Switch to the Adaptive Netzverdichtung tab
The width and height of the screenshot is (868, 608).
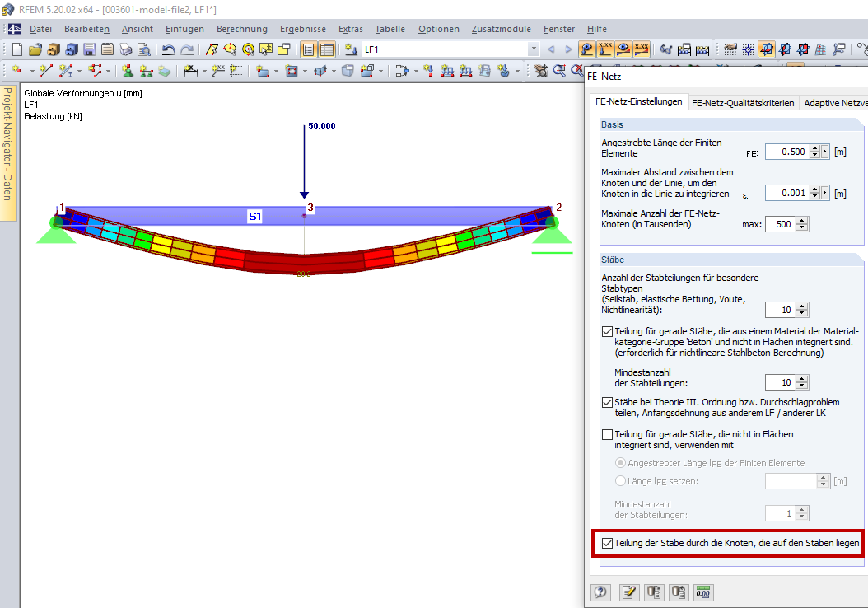[835, 102]
